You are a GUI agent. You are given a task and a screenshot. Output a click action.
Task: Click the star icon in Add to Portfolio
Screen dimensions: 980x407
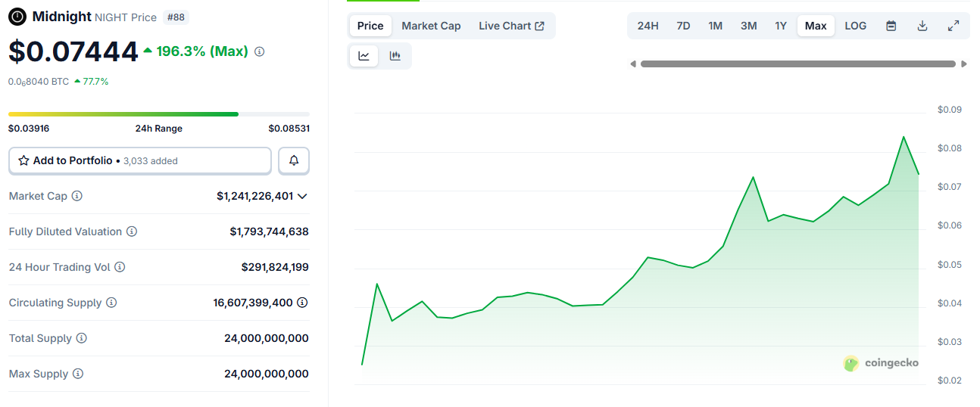coord(23,160)
